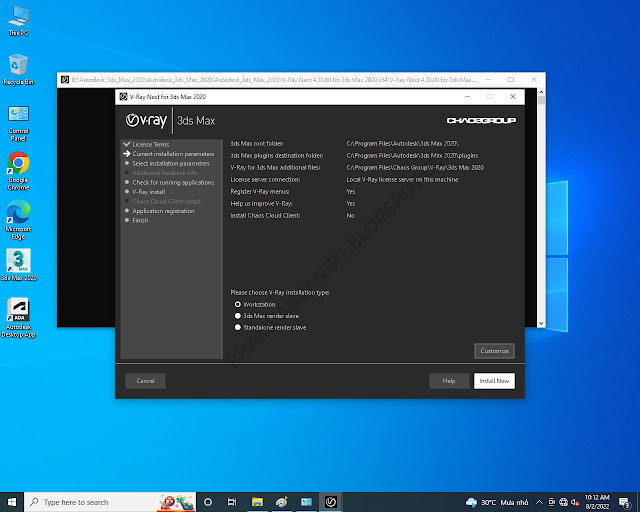Click the muted volume tray icon

point(576,502)
